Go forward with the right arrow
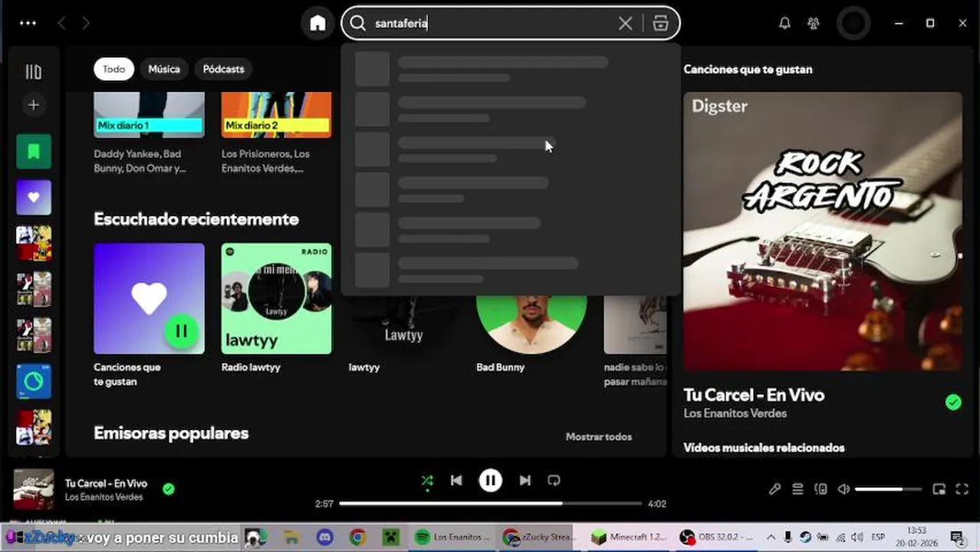 [86, 23]
